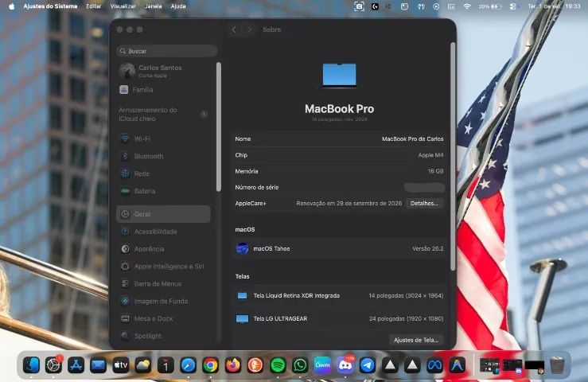Click the macOS Tahoe row

tap(340, 248)
